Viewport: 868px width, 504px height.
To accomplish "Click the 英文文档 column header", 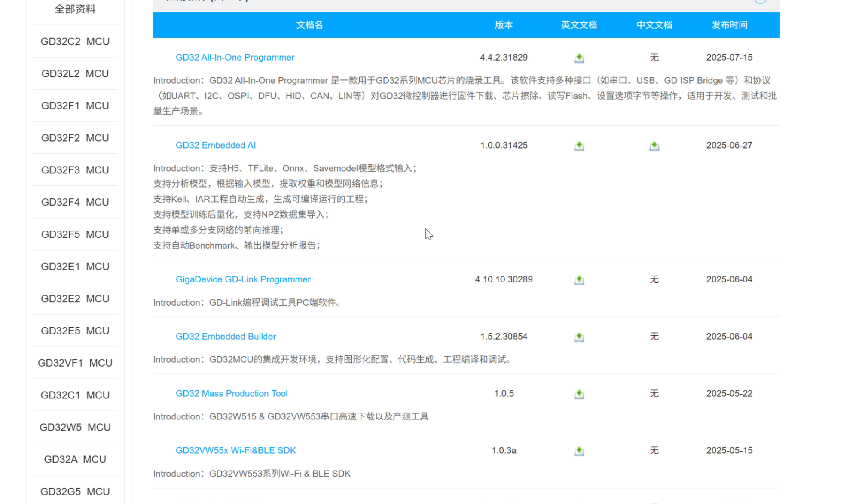I will point(579,25).
